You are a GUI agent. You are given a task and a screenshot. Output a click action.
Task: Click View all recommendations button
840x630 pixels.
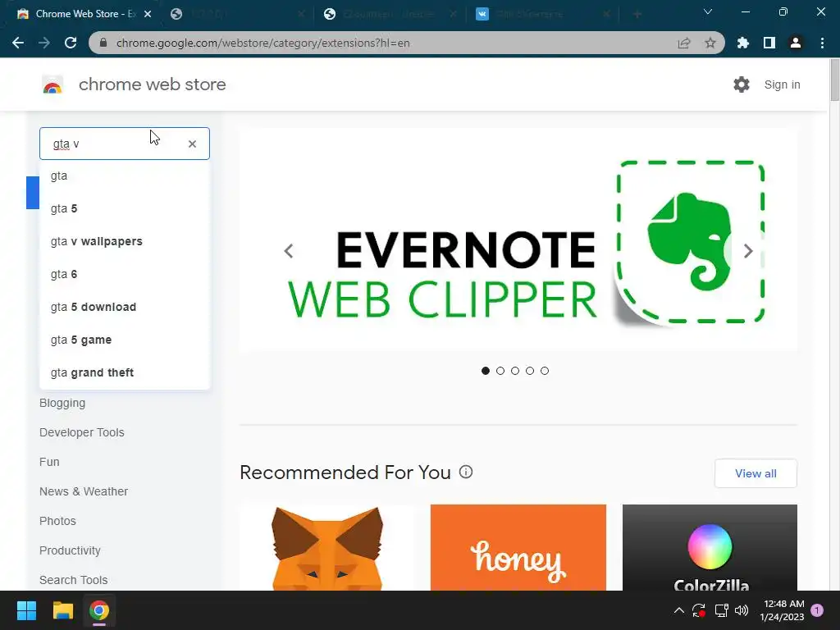coord(756,473)
